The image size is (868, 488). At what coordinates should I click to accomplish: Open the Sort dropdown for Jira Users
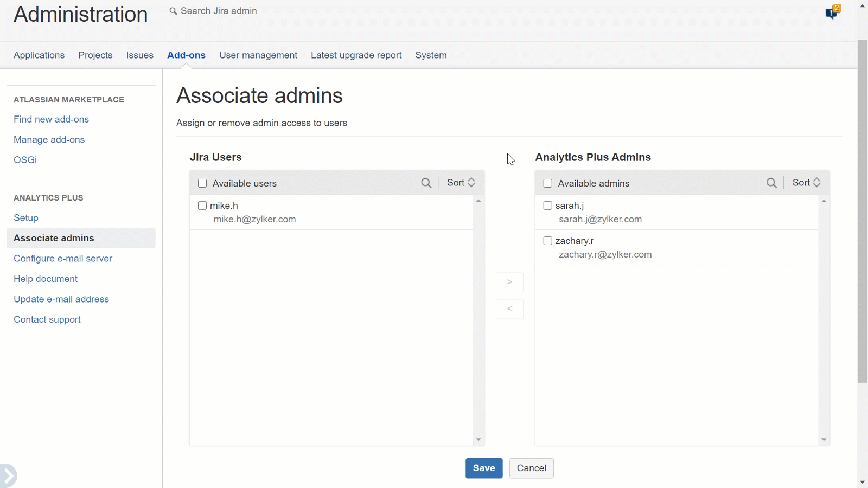click(461, 183)
